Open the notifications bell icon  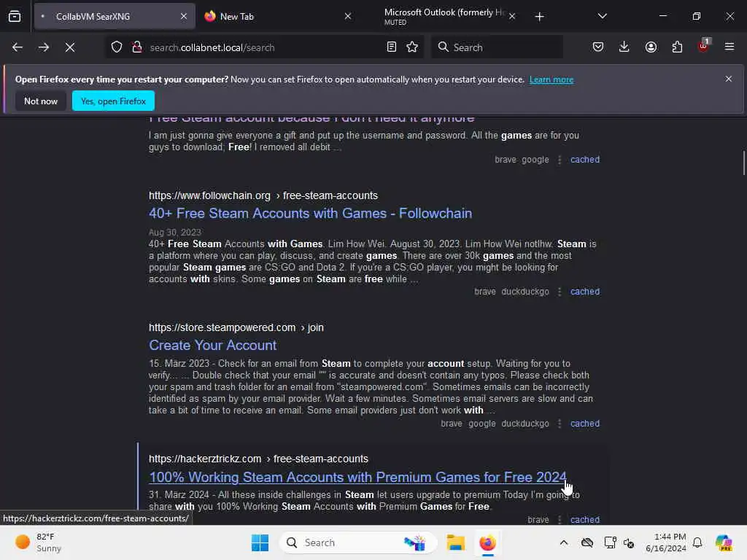[697, 542]
